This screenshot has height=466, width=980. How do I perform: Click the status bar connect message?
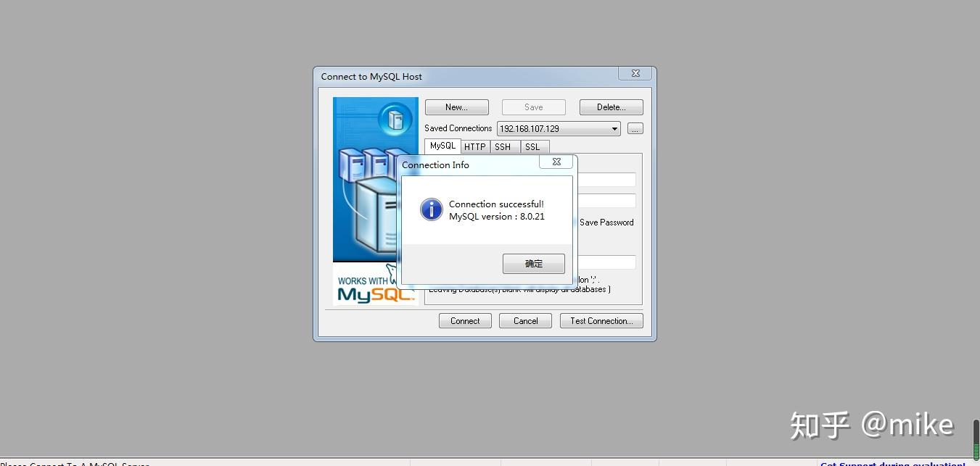tap(75, 463)
